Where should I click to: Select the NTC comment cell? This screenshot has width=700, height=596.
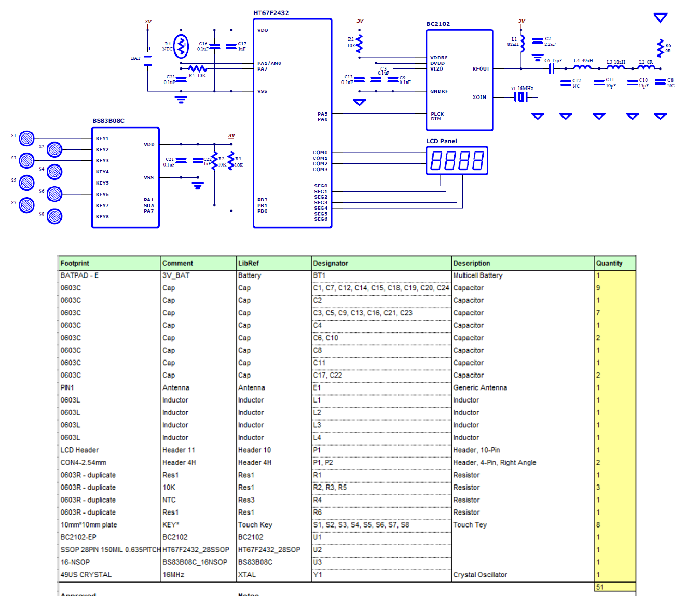(199, 500)
